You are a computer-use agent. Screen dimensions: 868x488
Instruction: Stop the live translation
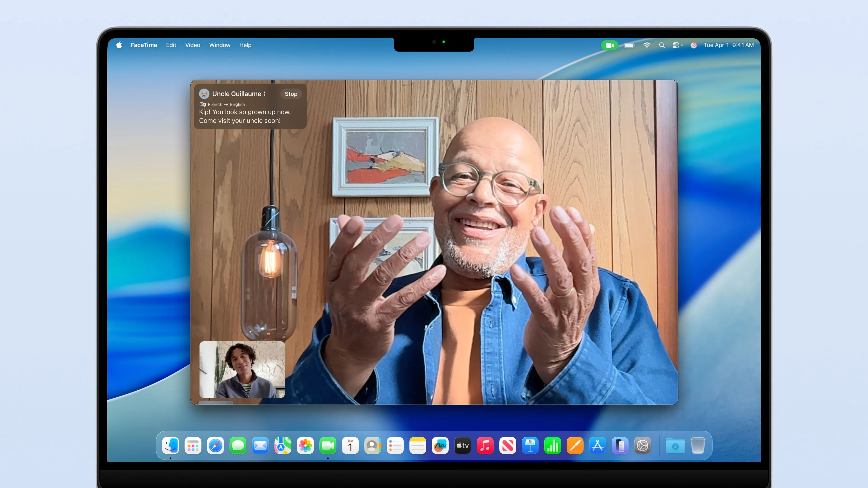coord(291,94)
